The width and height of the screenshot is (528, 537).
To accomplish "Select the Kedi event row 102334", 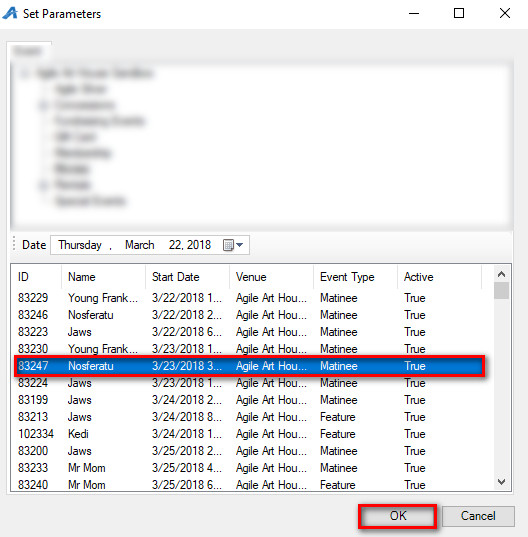I will pos(249,434).
